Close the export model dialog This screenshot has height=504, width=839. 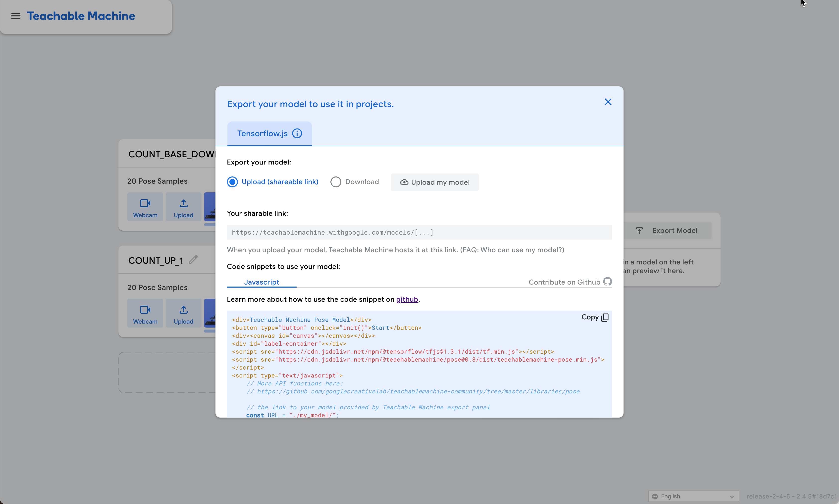point(608,102)
